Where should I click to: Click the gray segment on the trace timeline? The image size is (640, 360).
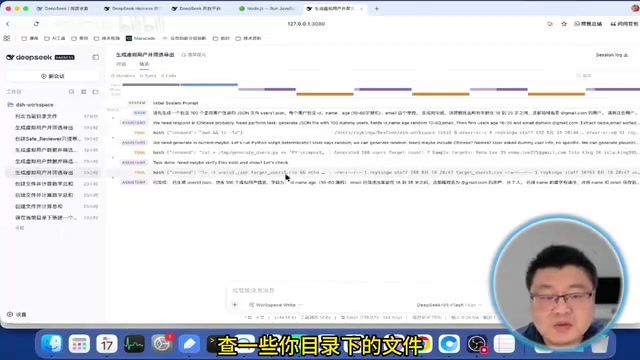[151, 84]
